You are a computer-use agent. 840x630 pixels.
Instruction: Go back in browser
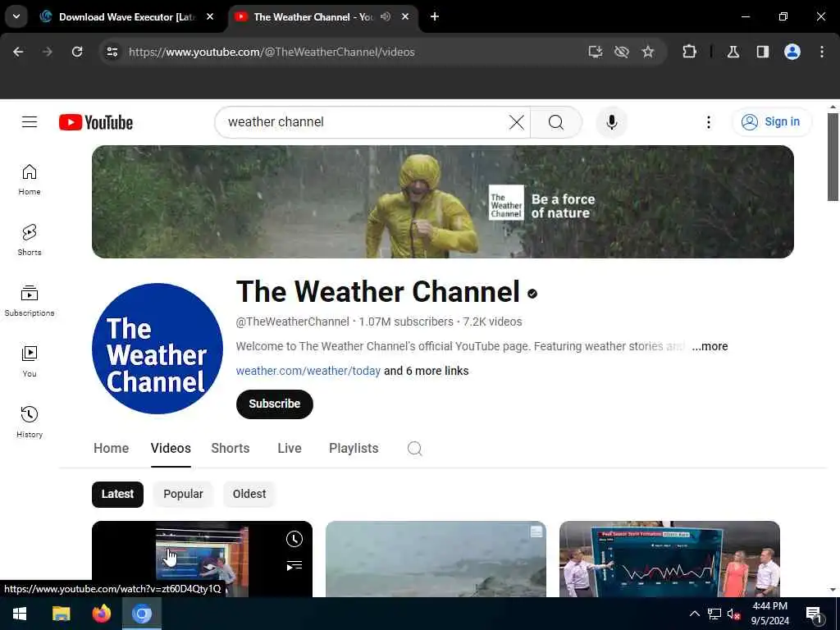18,52
